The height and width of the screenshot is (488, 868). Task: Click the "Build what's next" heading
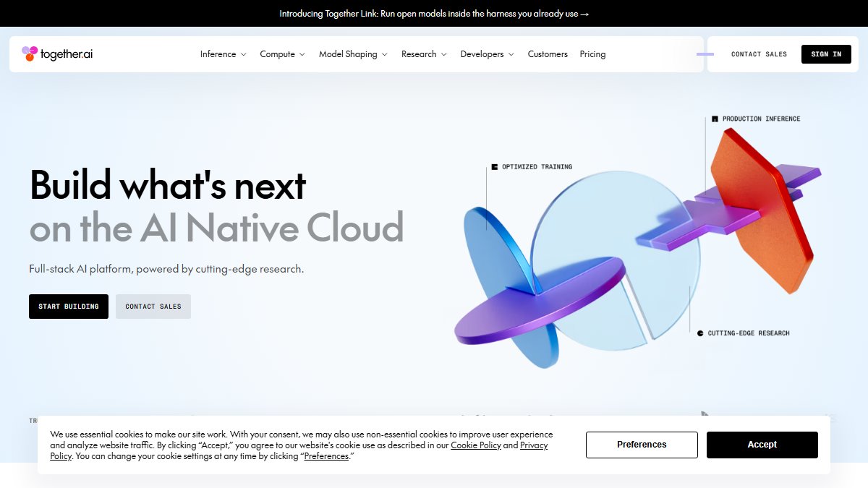click(x=168, y=185)
